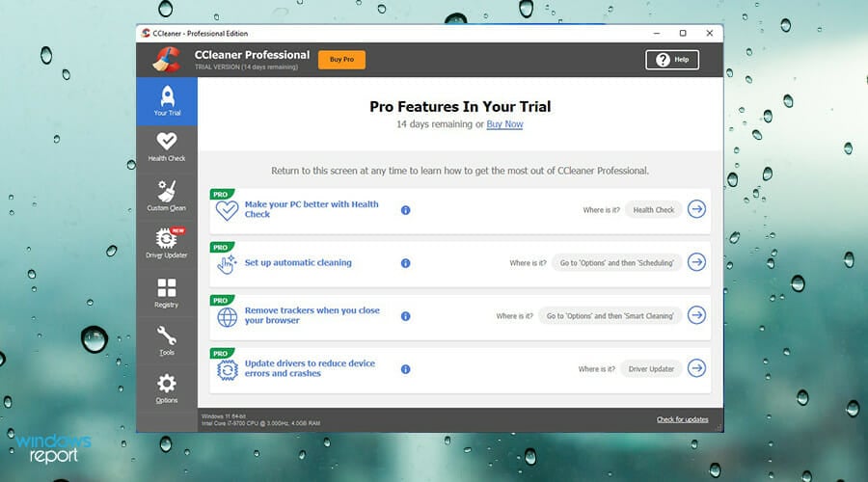Open Driver Updater in the sidebar
The height and width of the screenshot is (482, 868).
[x=167, y=244]
